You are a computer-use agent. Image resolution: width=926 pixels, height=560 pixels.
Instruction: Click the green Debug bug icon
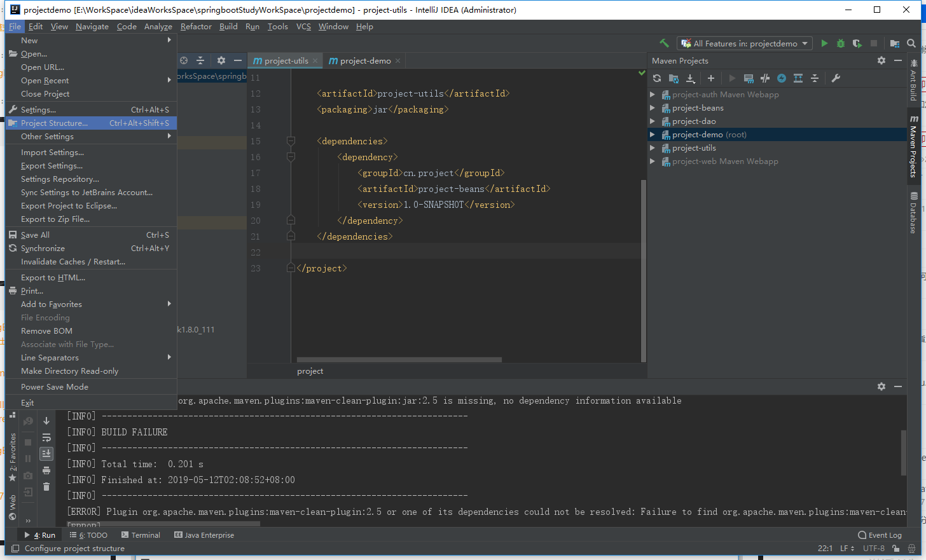click(x=841, y=43)
